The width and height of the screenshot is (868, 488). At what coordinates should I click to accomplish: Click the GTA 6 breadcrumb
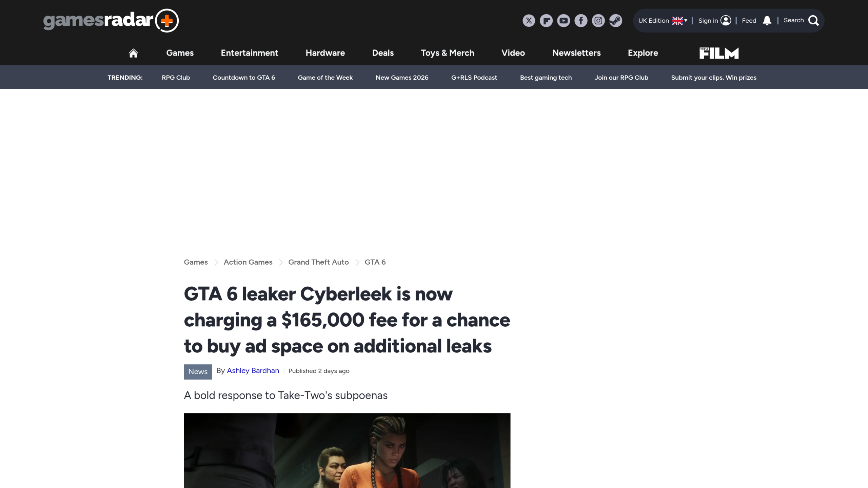click(375, 262)
